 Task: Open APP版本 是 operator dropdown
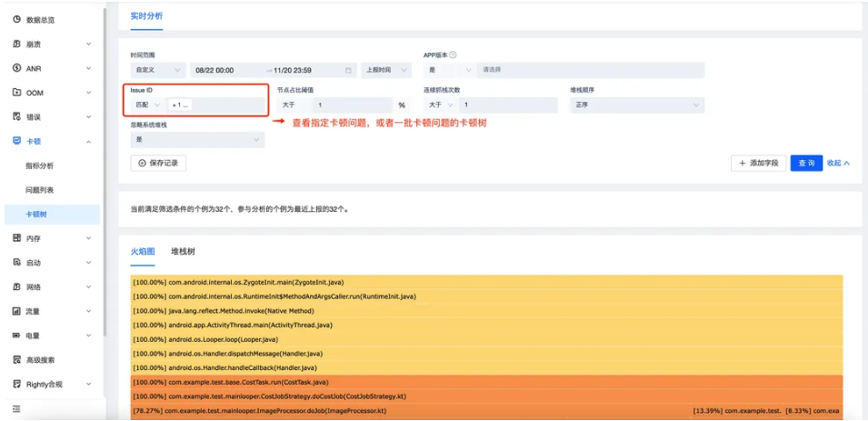click(x=449, y=70)
